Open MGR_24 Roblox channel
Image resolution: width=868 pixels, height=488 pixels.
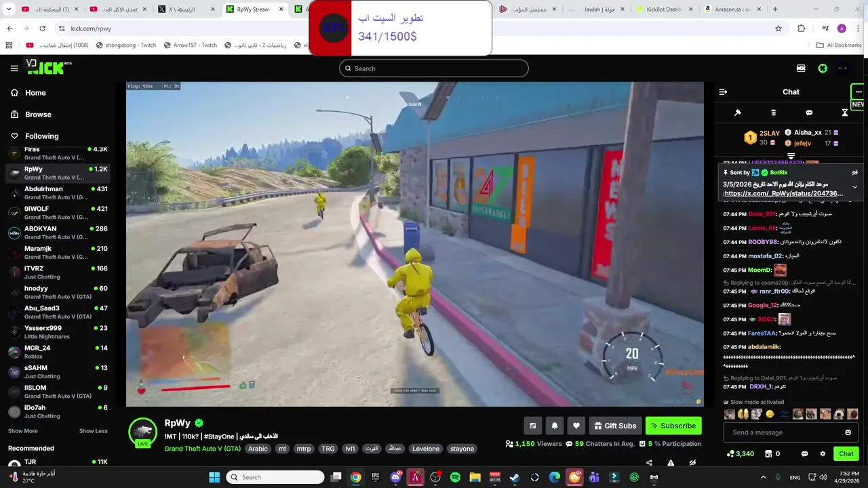pos(58,352)
